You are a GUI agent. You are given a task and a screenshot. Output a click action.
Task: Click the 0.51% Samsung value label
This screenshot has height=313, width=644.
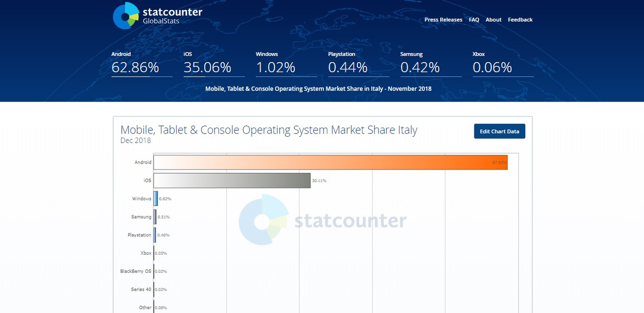coord(164,217)
